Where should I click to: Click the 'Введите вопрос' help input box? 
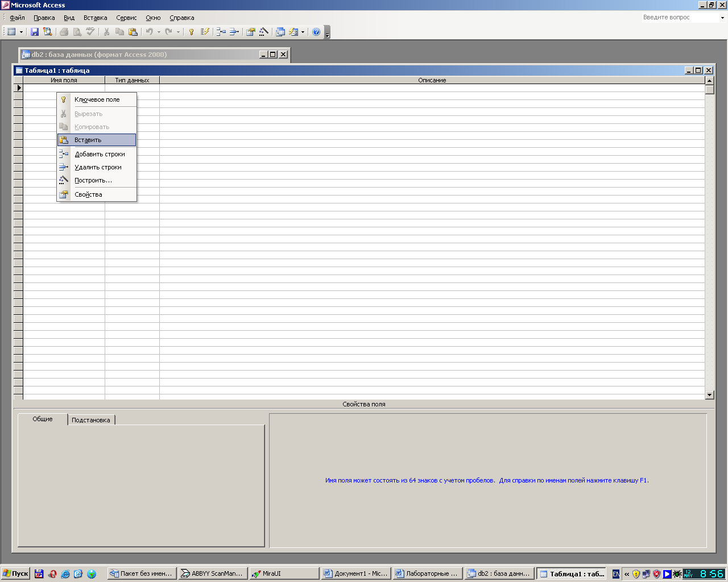click(680, 18)
